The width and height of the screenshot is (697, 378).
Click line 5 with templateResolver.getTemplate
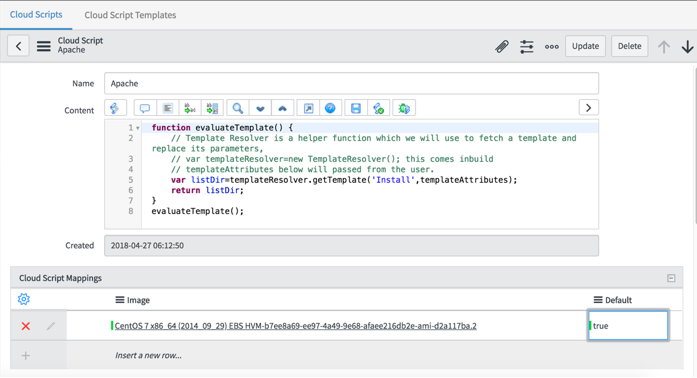344,180
